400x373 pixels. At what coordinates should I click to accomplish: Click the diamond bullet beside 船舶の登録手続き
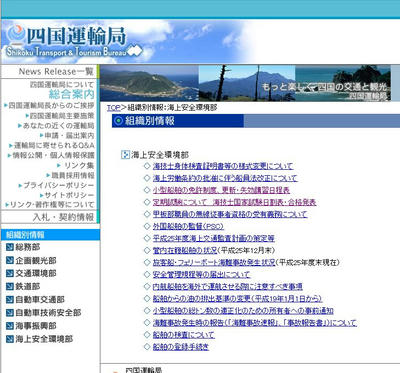(147, 347)
